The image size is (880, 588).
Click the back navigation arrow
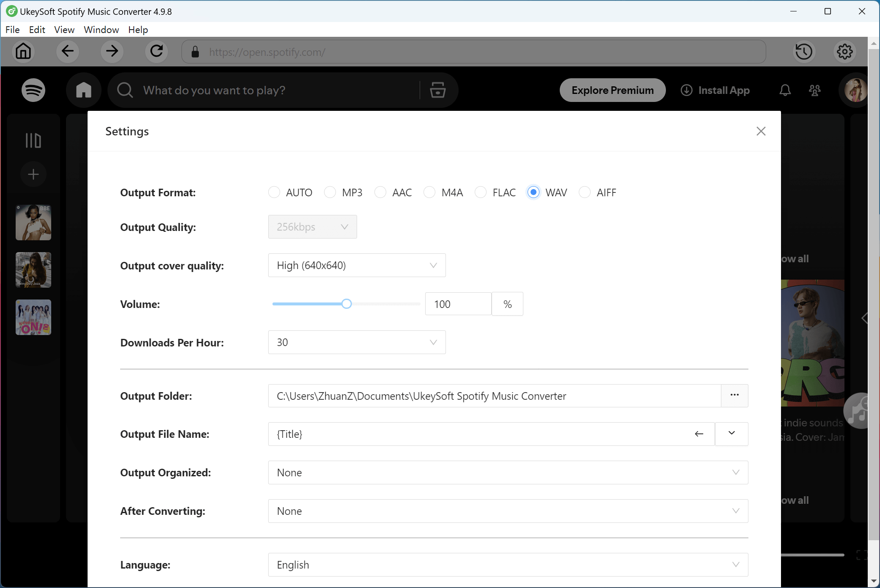click(x=67, y=51)
